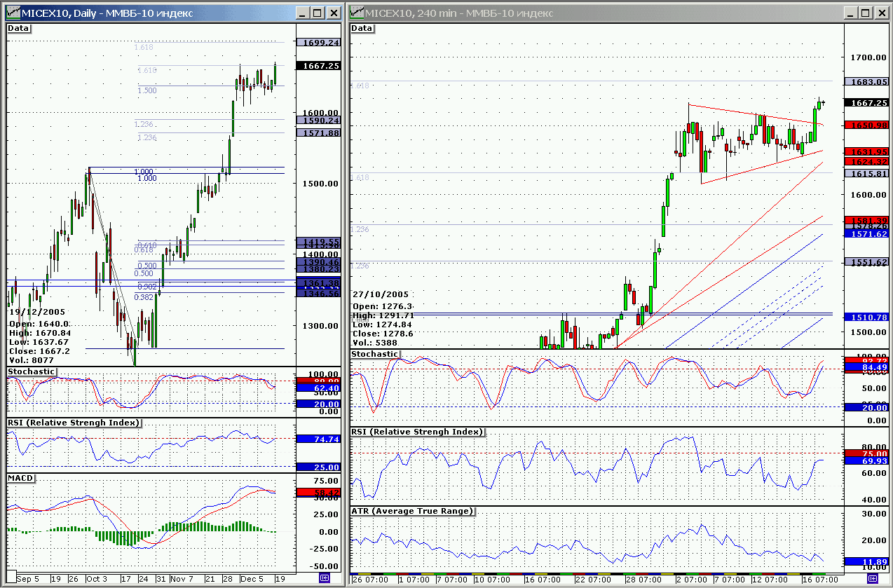Click the Data label in Daily window
Image resolution: width=893 pixels, height=588 pixels.
(19, 29)
